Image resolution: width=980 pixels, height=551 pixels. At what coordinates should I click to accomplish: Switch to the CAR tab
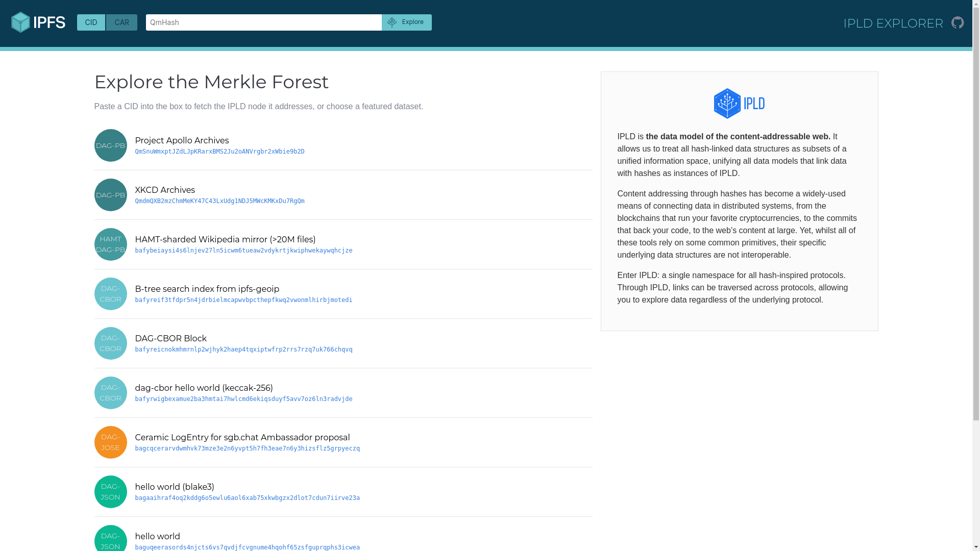point(121,22)
